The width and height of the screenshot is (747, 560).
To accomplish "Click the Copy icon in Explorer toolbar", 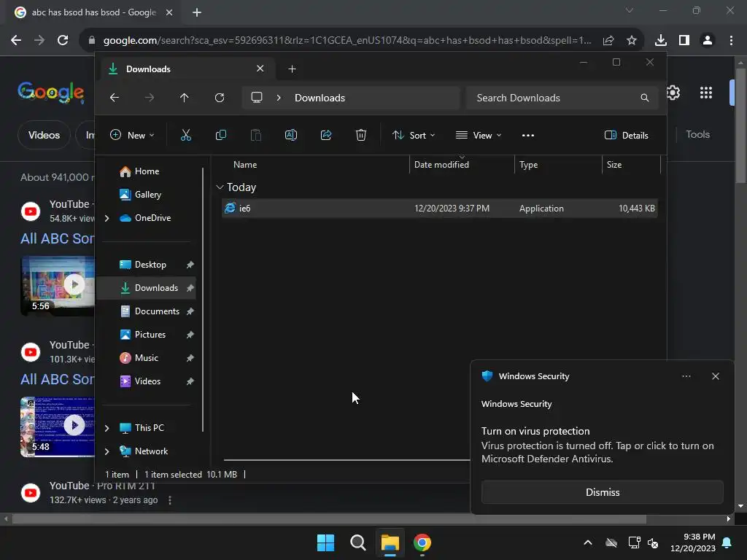I will point(221,135).
